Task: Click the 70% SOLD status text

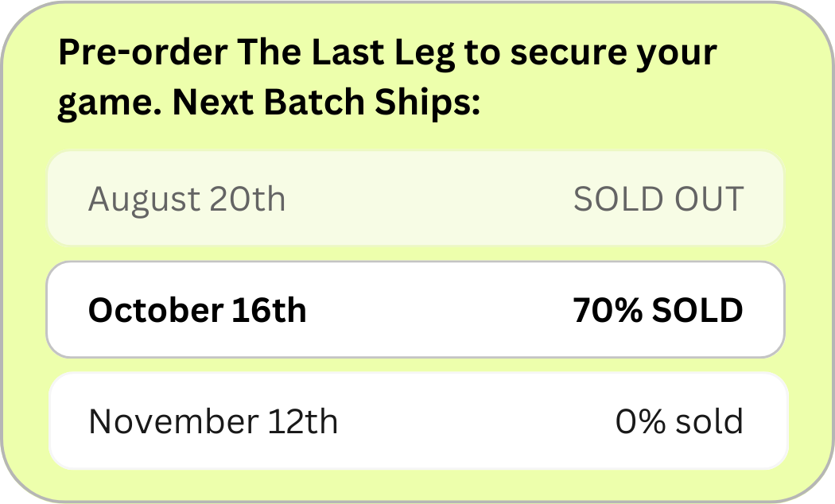Action: click(658, 310)
